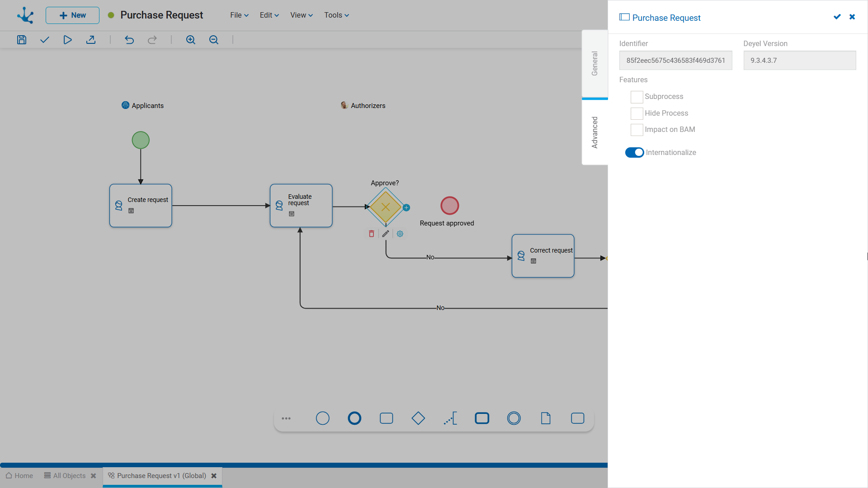Switch to the All Objects tab
The image size is (868, 488).
pos(65,476)
